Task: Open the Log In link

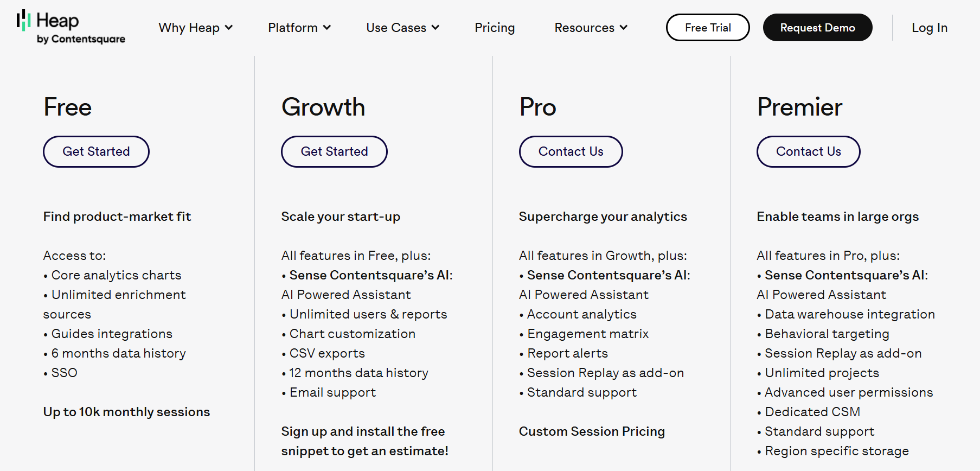Action: pos(929,28)
